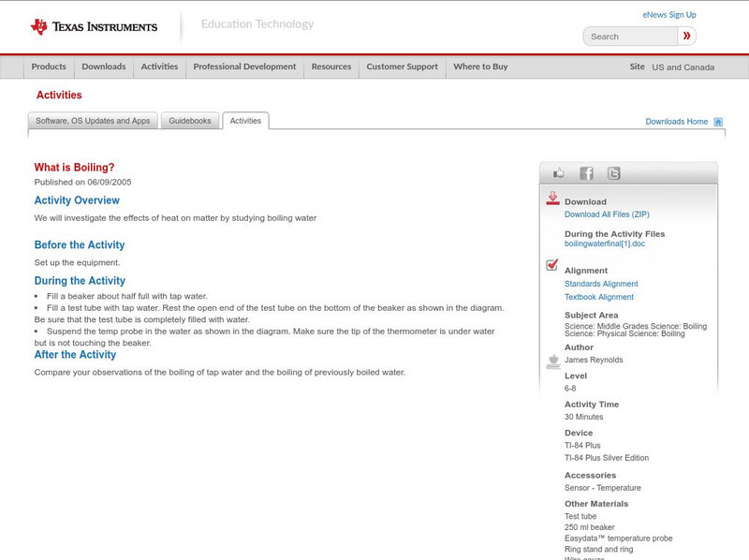The image size is (749, 560).
Task: Open the Products navigation menu
Action: pos(49,66)
